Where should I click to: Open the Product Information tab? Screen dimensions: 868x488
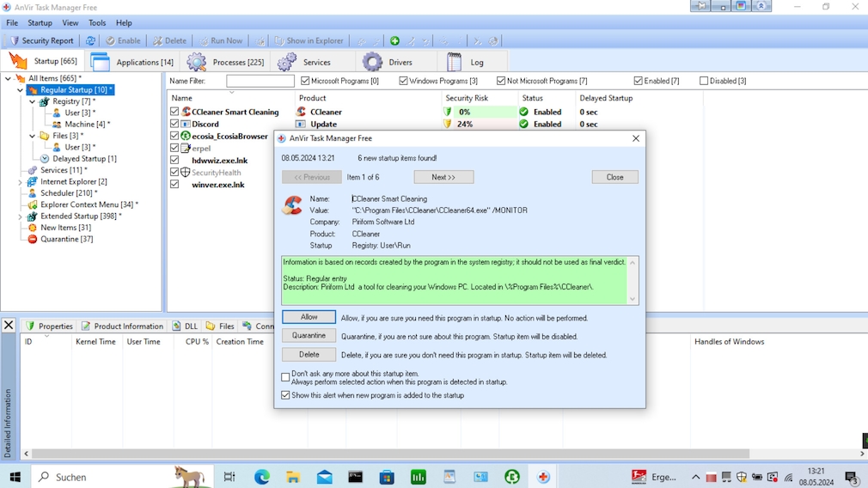122,326
